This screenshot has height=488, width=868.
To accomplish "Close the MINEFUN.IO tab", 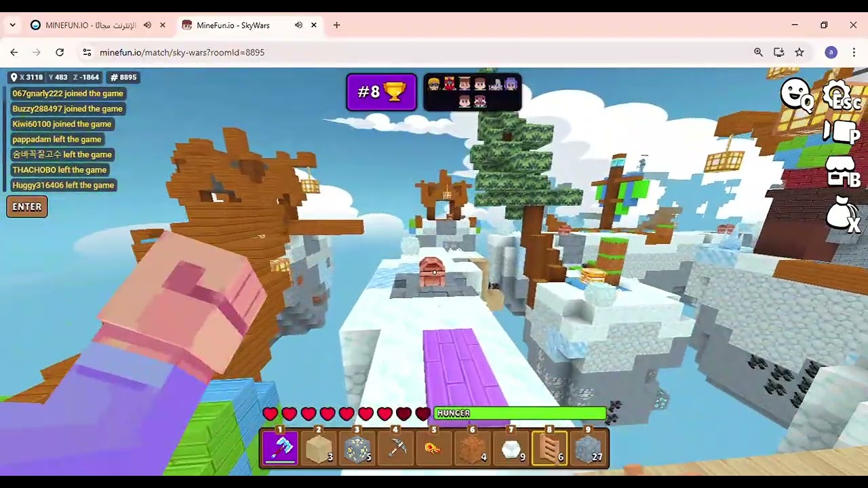I will click(x=163, y=25).
